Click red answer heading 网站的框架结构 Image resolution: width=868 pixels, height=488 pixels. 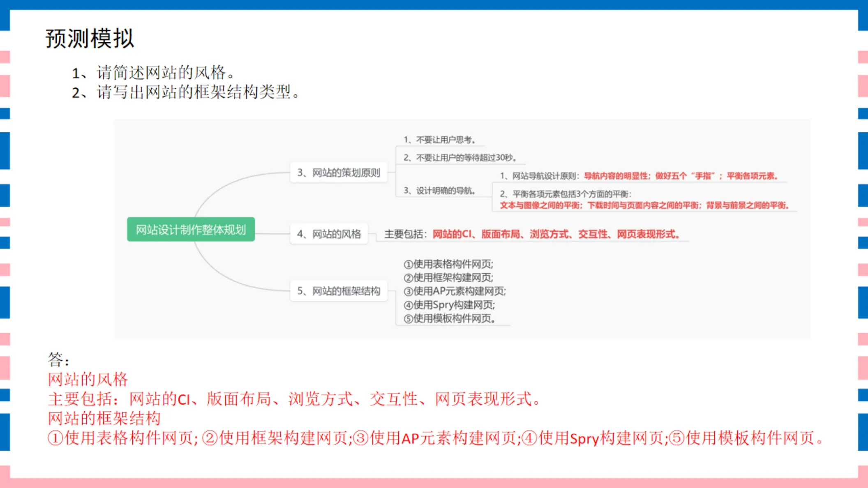(x=104, y=418)
